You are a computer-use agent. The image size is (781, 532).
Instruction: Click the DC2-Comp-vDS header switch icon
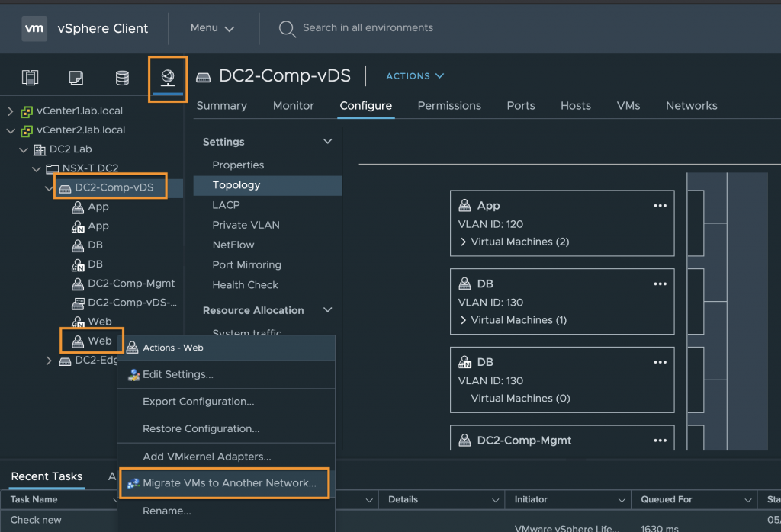pos(203,77)
